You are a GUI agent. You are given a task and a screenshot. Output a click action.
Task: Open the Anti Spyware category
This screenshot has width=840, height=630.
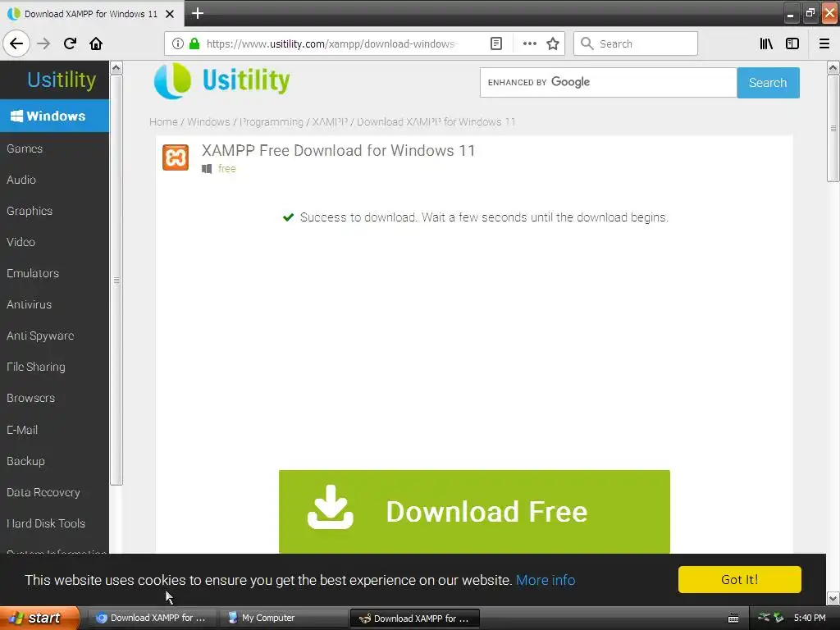tap(40, 336)
